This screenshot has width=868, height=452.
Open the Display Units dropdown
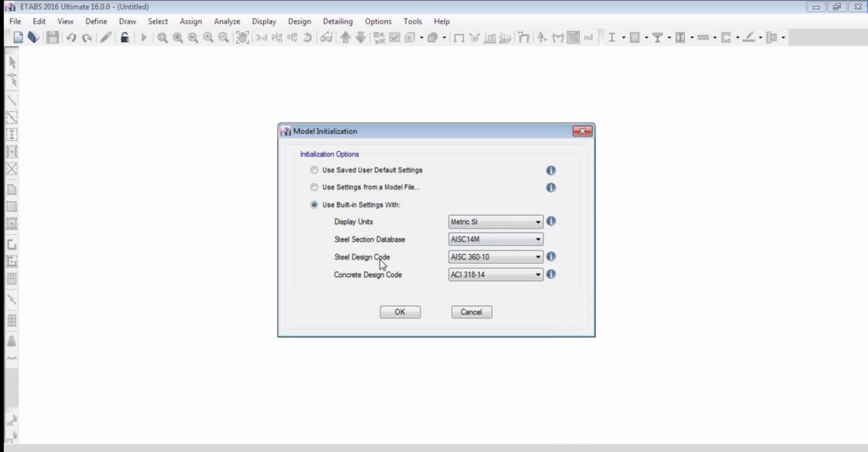click(x=495, y=222)
